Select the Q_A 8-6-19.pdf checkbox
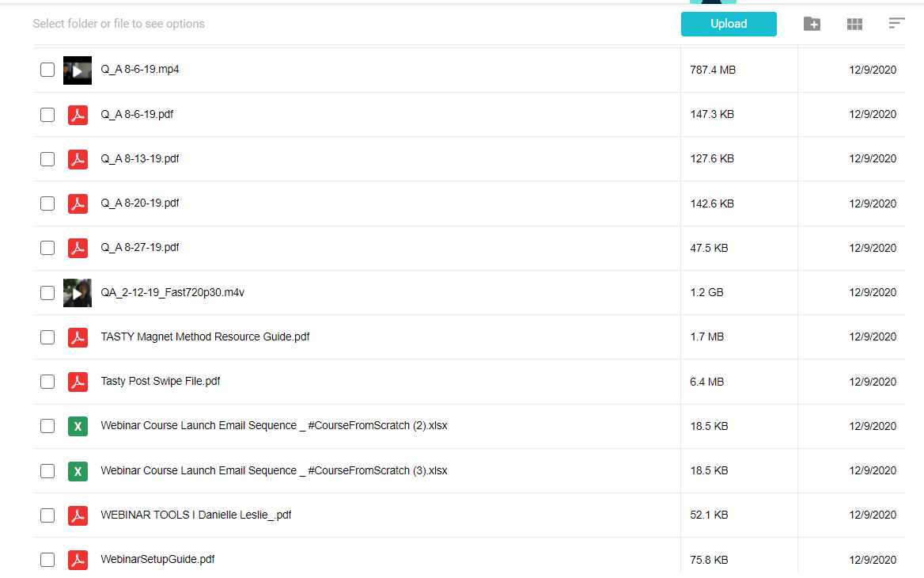 pyautogui.click(x=47, y=115)
